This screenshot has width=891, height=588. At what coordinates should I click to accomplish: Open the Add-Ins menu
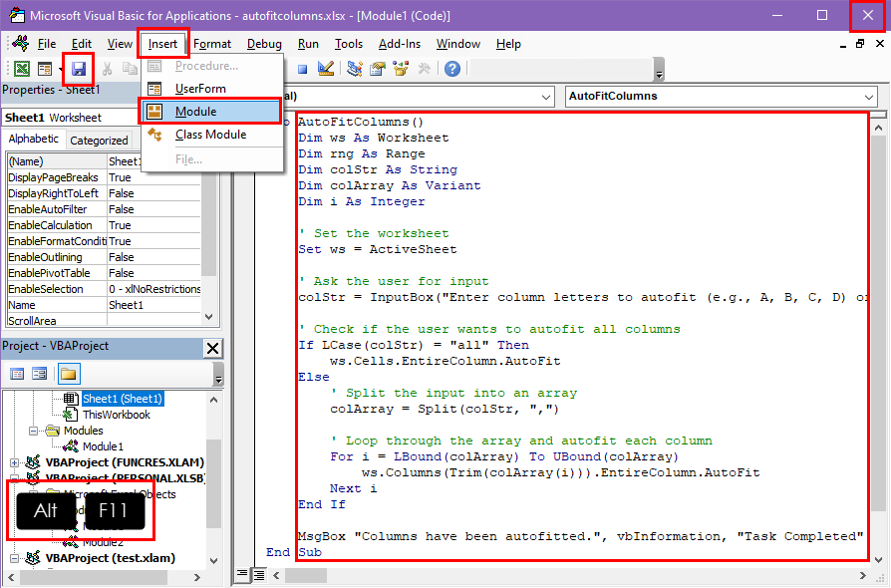(400, 44)
